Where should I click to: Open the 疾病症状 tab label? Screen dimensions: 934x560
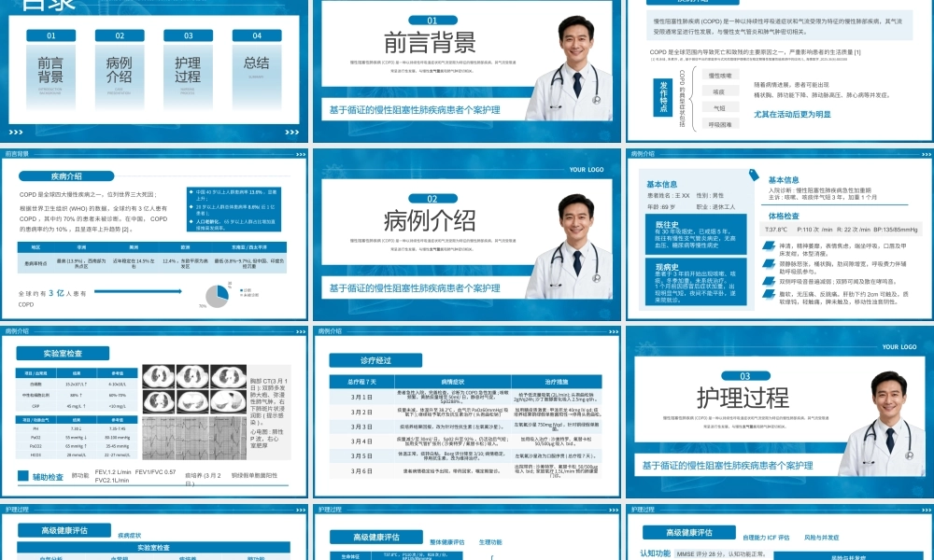[129, 536]
